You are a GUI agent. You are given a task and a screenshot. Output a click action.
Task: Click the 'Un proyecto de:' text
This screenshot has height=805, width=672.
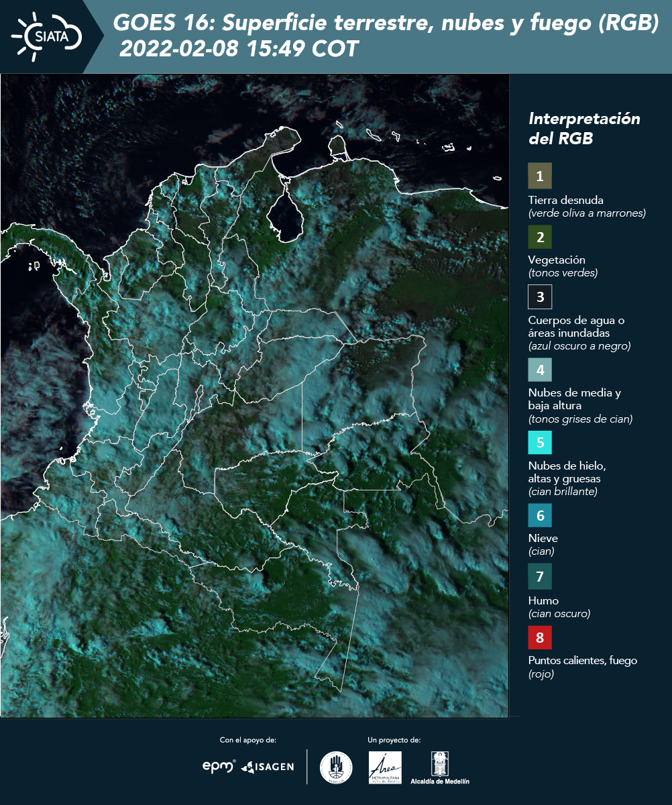click(x=394, y=740)
